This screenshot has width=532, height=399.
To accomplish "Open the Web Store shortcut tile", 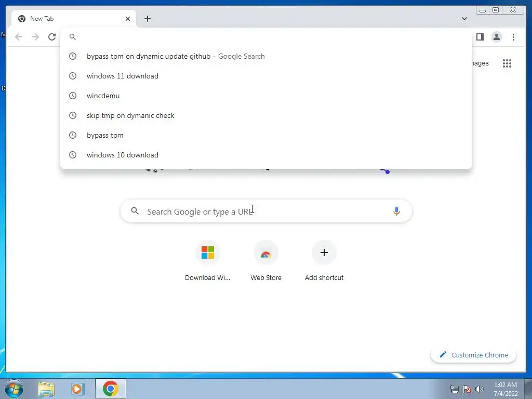I will click(x=266, y=261).
